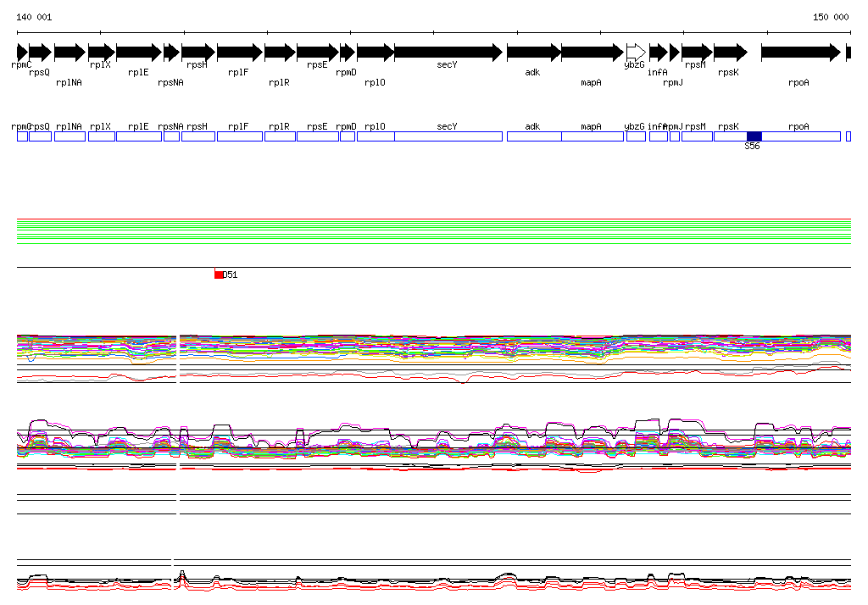868x605 pixels.
Task: Click the rpsE gene arrow
Action: pos(318,53)
